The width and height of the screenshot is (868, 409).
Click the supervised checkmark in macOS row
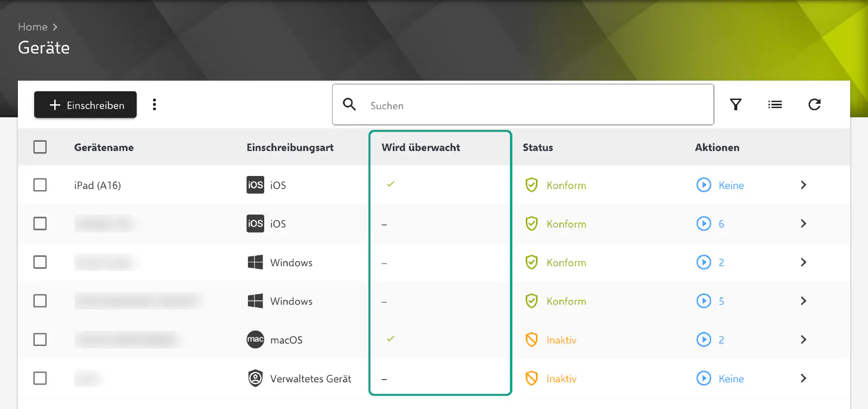391,339
